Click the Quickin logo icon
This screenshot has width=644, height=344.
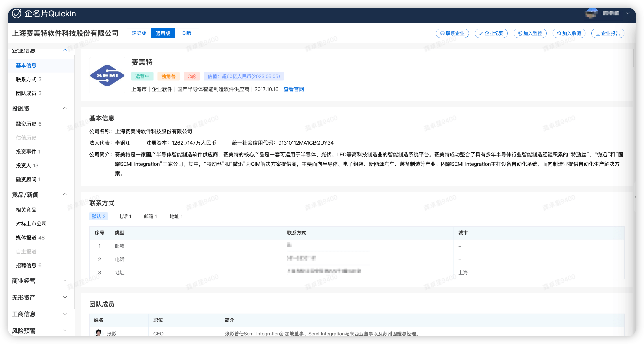pos(17,13)
